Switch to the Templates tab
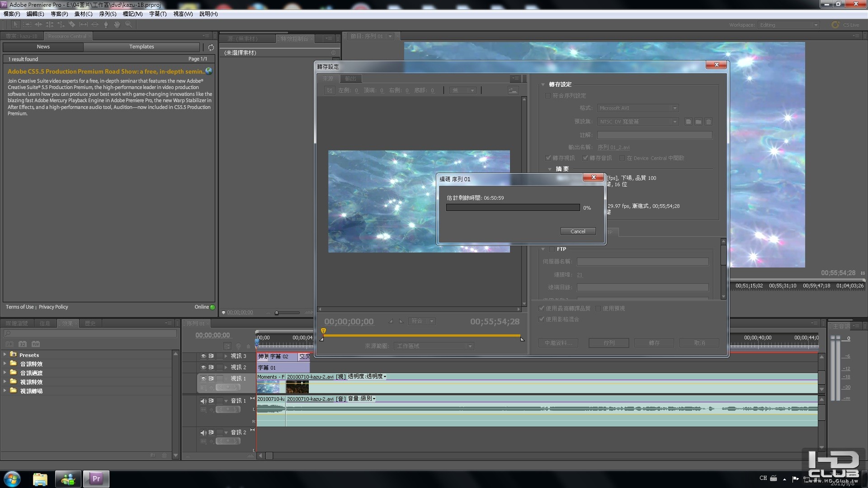This screenshot has height=488, width=868. pos(142,47)
